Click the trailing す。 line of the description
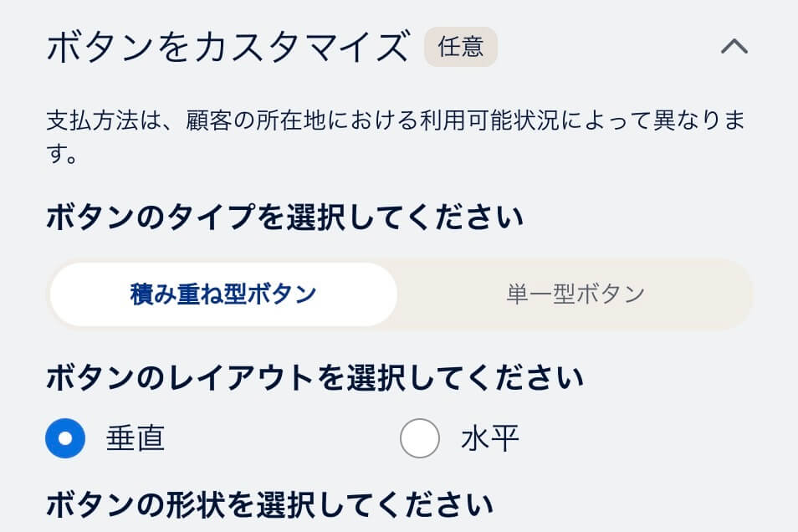 pos(62,153)
